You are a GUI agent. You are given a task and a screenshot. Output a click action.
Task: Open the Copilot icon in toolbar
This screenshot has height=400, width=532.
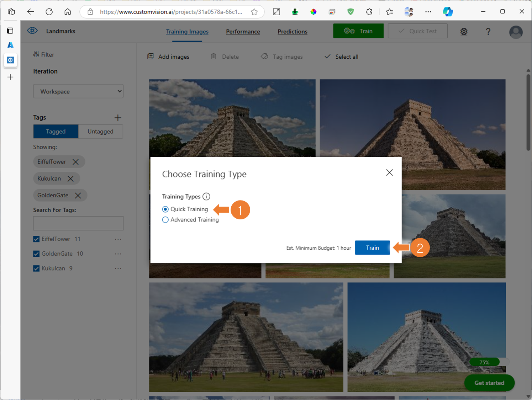coord(448,12)
